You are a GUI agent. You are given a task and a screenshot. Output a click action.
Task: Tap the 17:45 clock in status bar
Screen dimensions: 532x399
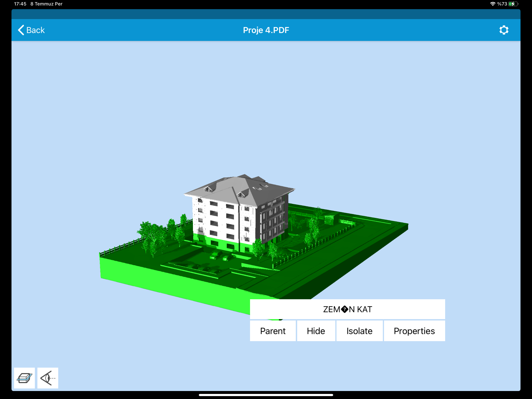click(20, 4)
